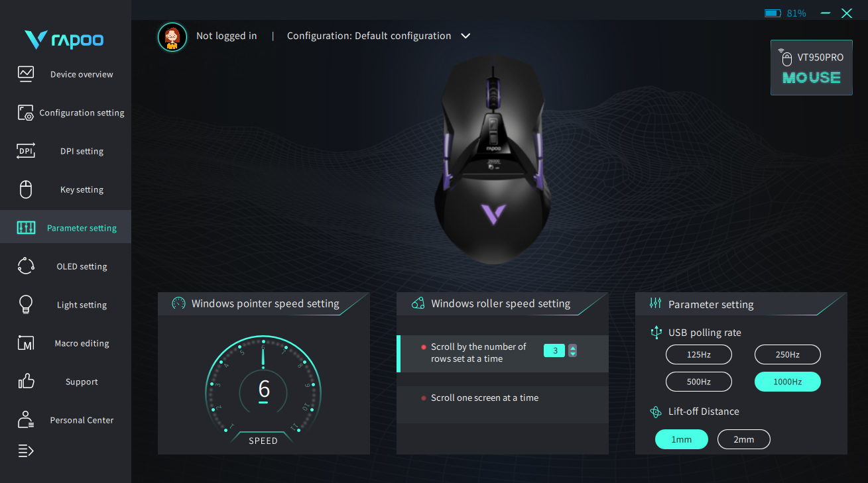Viewport: 868px width, 483px height.
Task: Select the 125Hz polling rate
Action: (x=699, y=354)
